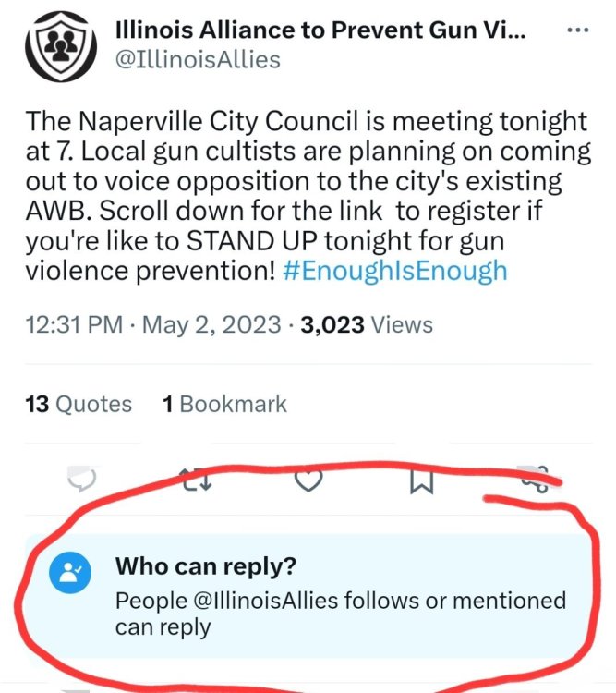Click the 12:31 PM timestamp

pos(74,325)
